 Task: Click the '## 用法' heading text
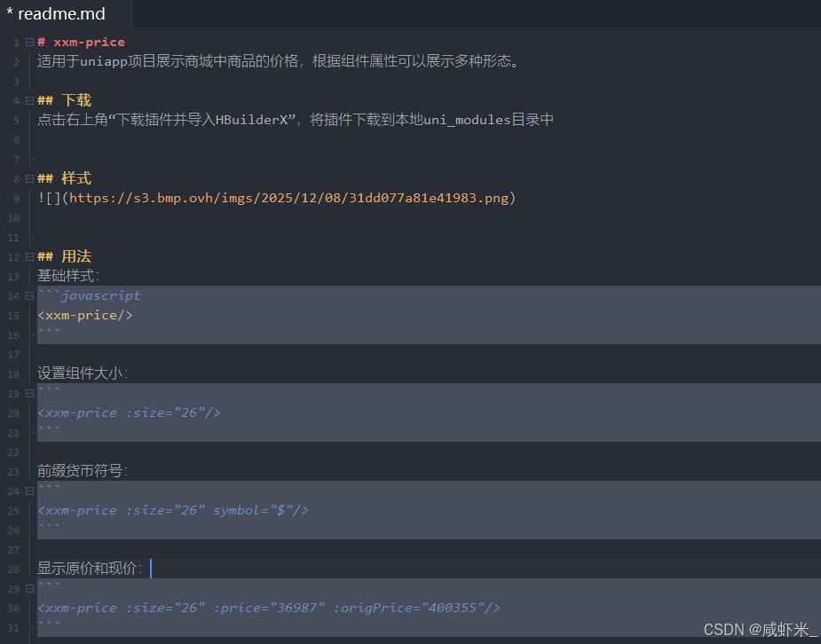(x=64, y=255)
